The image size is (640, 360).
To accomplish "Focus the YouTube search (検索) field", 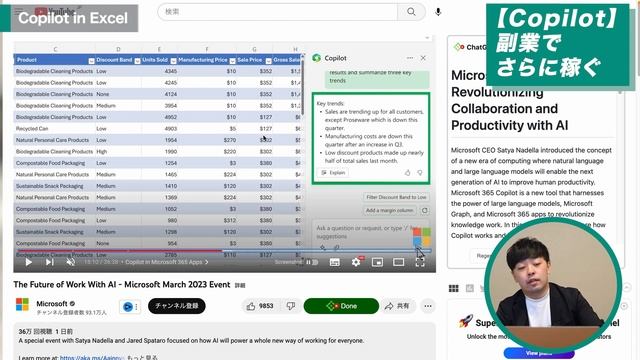I will tap(278, 12).
